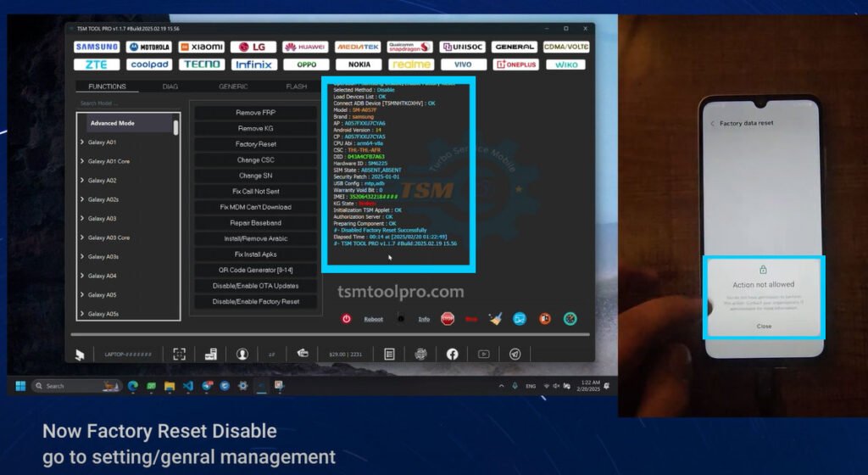Select the Infinix brand logo

[253, 64]
